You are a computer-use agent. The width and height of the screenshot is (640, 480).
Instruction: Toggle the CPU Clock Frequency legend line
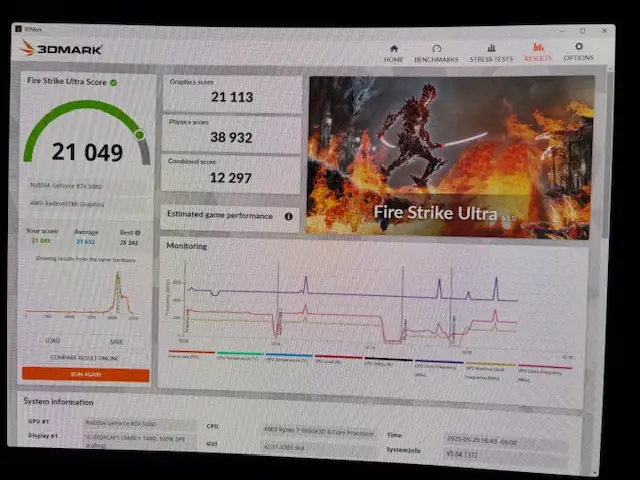[438, 367]
